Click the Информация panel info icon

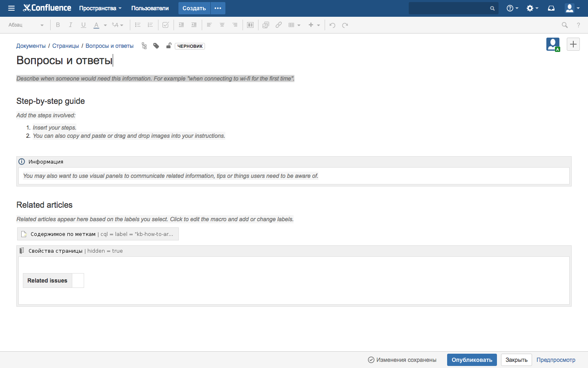(x=22, y=162)
